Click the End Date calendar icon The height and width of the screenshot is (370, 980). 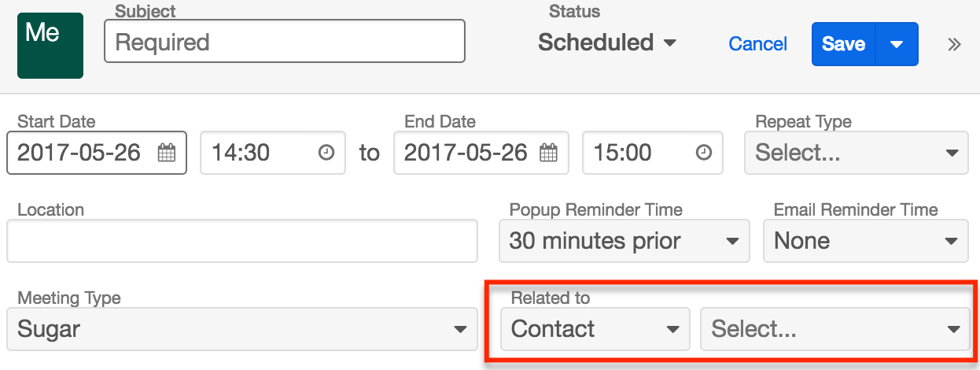(x=549, y=153)
